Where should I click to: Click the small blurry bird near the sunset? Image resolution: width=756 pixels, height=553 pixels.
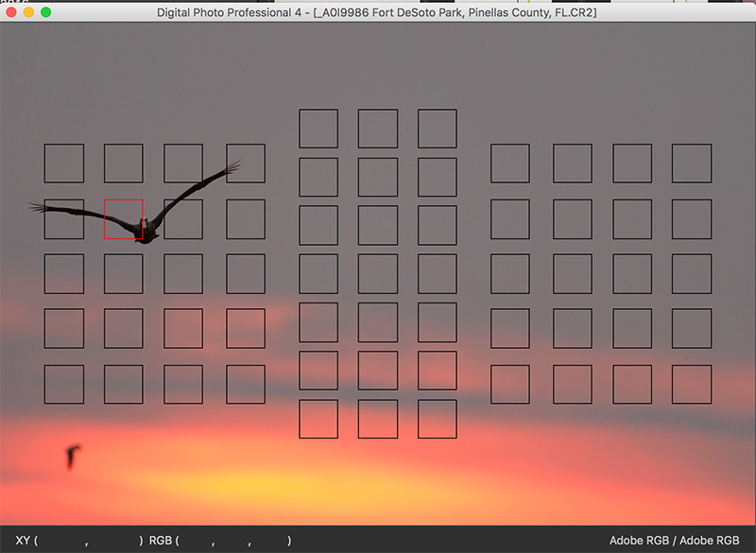coord(73,457)
